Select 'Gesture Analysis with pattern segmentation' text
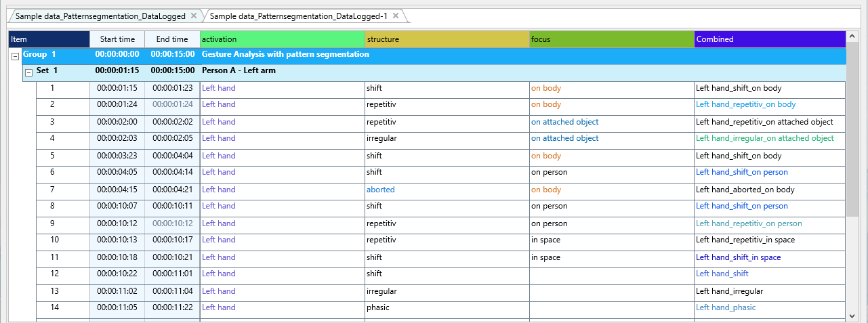 click(285, 54)
